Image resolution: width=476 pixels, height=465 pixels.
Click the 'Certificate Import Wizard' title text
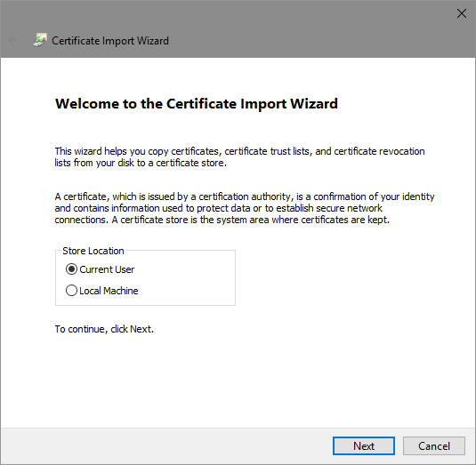110,41
